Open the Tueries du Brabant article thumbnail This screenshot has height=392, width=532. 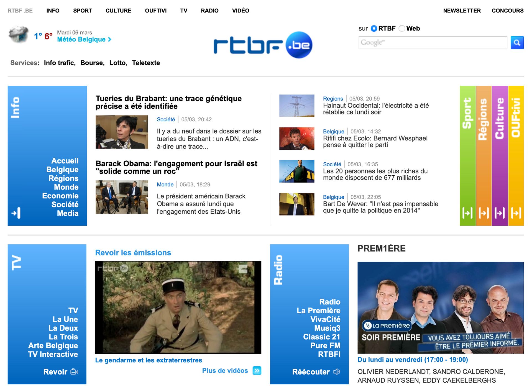click(x=122, y=132)
